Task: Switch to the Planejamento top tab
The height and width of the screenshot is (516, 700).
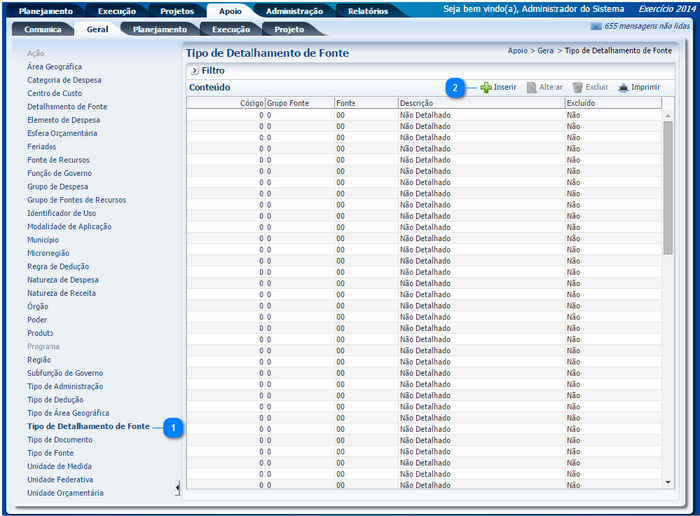Action: pyautogui.click(x=46, y=11)
